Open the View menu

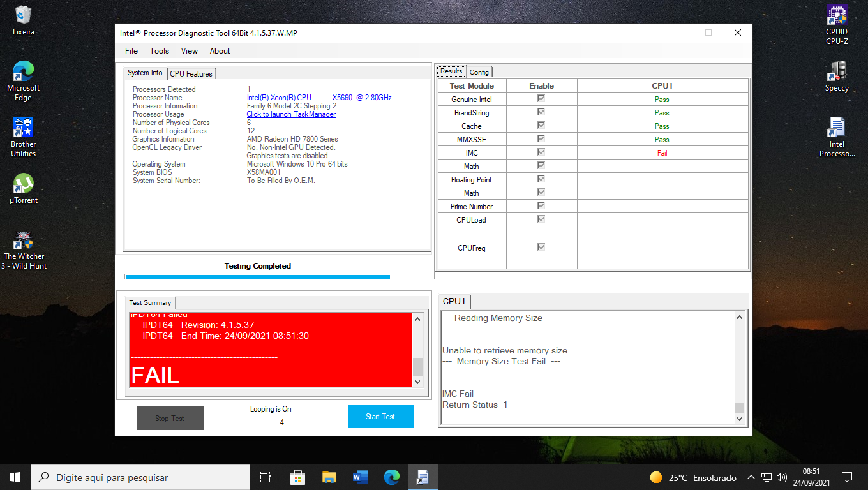pos(190,51)
